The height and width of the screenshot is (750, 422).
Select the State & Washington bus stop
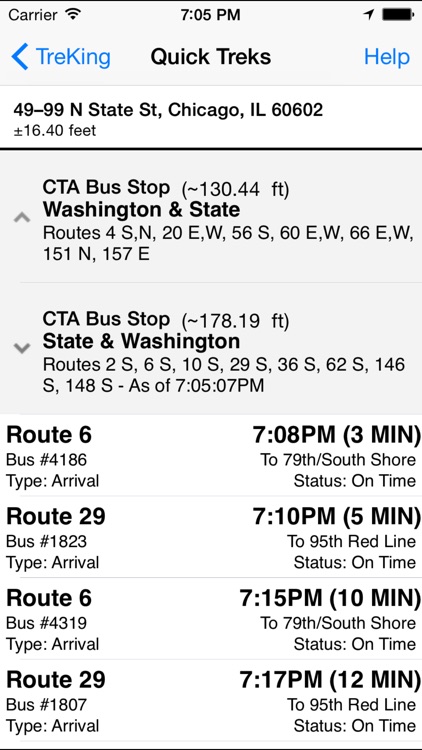click(x=211, y=349)
